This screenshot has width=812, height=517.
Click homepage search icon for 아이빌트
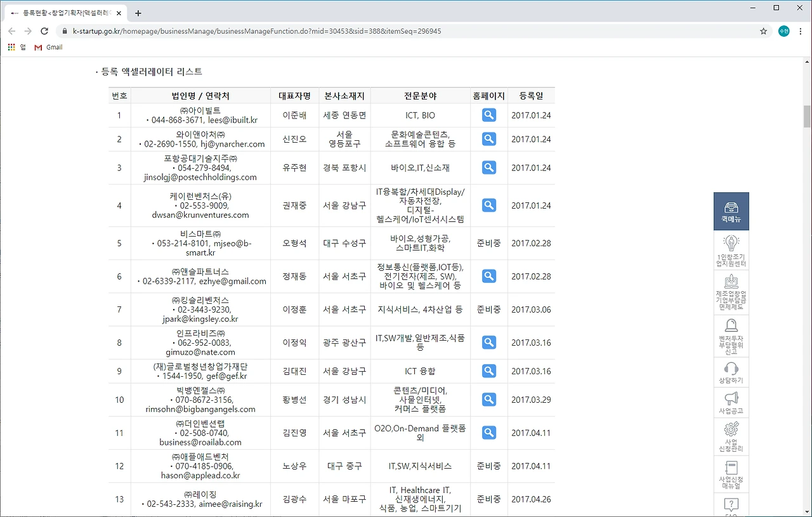(x=488, y=115)
